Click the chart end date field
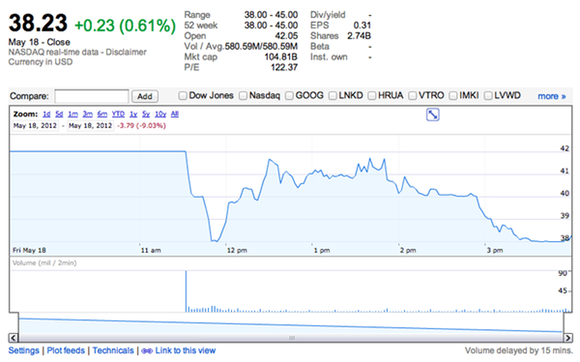580x362 pixels. [90, 126]
